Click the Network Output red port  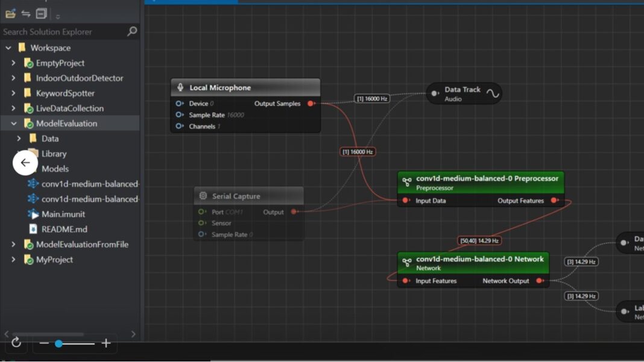point(539,281)
